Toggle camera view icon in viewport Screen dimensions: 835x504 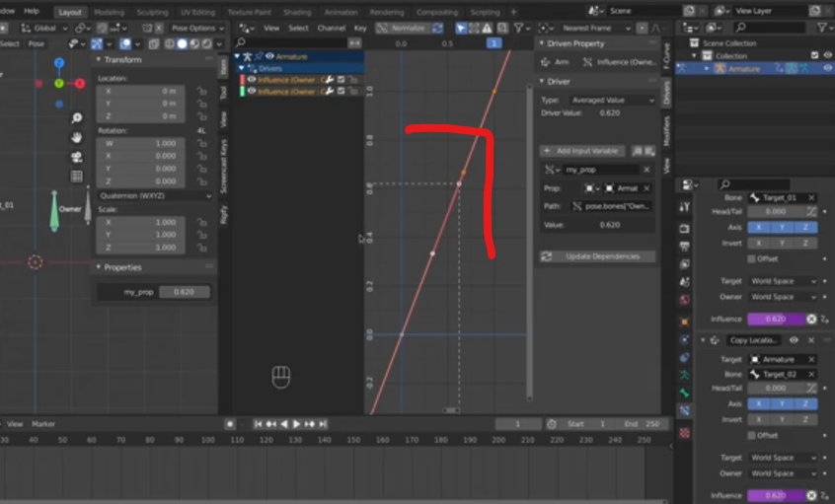coord(77,157)
